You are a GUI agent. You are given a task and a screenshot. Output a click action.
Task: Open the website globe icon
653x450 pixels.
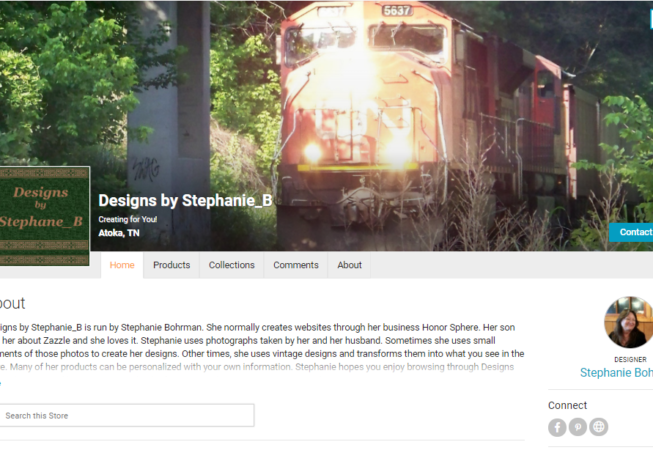click(x=598, y=427)
